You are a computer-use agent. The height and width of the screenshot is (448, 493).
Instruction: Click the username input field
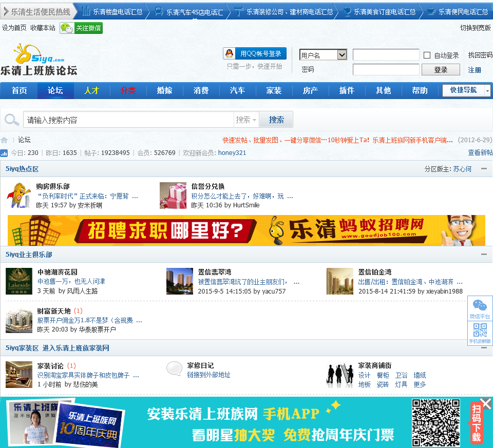click(386, 55)
